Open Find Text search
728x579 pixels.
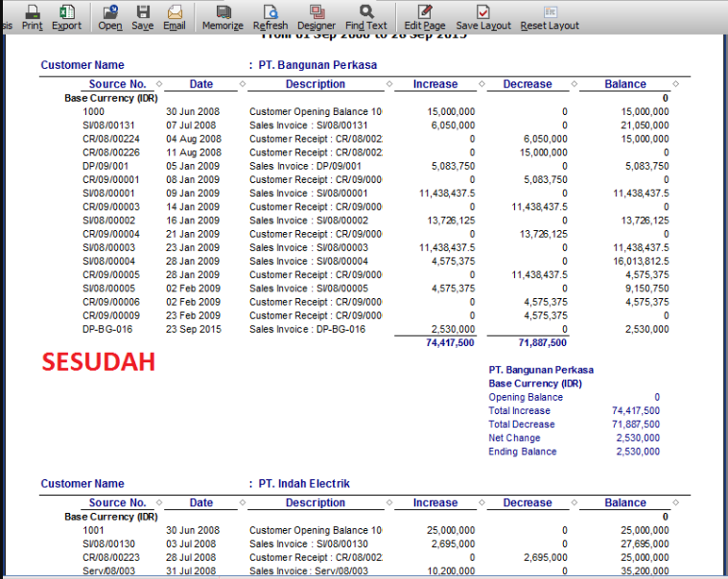click(x=365, y=17)
